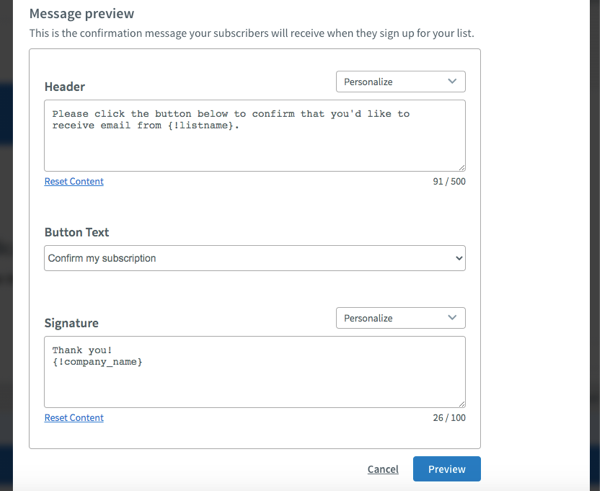Click the Header text area resize handle
Screen dimensions: 600x491
[x=462, y=168]
